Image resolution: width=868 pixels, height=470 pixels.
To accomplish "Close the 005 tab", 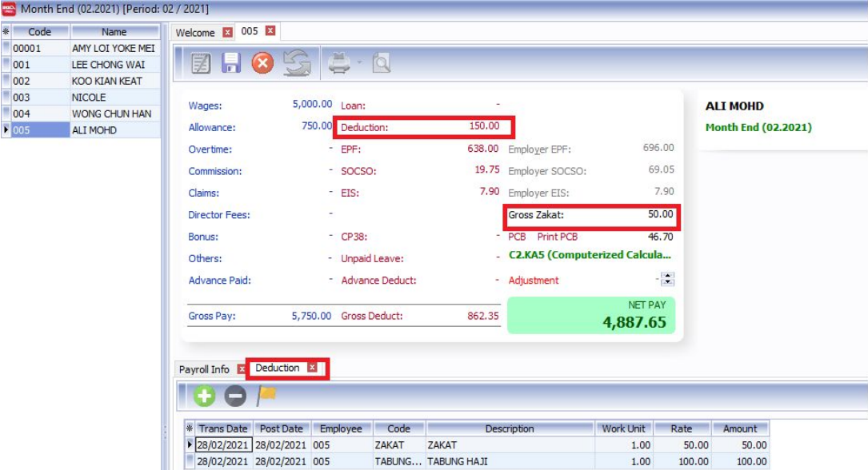I will [x=270, y=31].
